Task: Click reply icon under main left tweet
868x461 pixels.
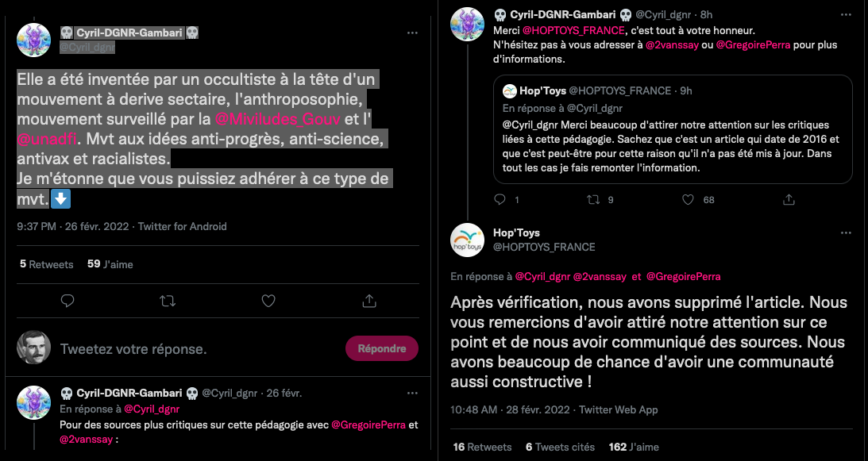Action: (68, 301)
